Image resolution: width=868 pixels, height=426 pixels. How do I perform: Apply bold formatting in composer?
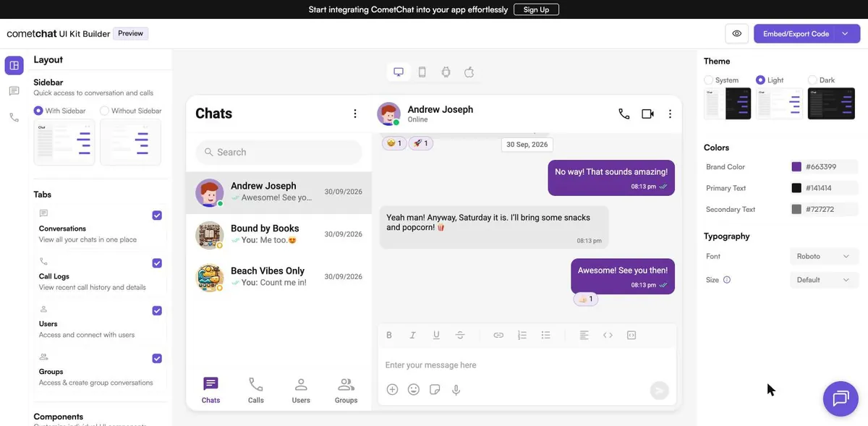click(389, 335)
